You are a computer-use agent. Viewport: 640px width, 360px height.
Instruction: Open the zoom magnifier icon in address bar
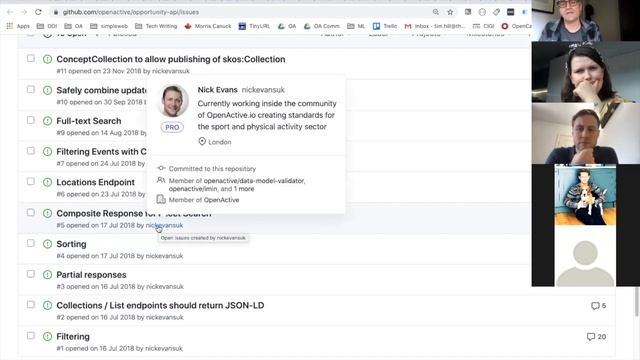[436, 12]
